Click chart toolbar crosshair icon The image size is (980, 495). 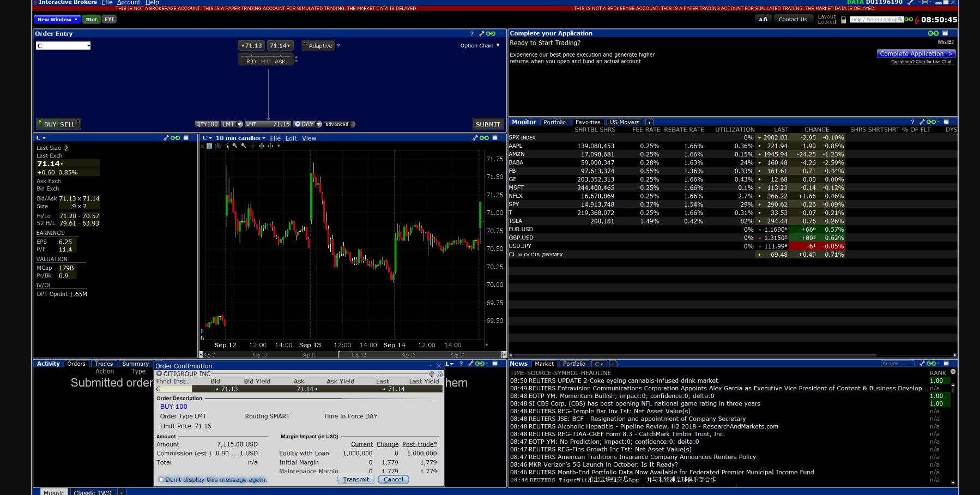252,146
